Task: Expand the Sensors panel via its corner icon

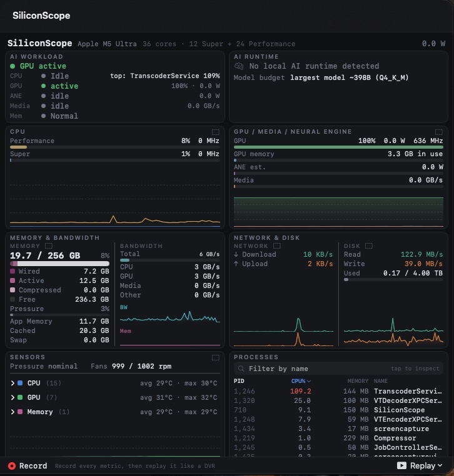Action: (216, 357)
